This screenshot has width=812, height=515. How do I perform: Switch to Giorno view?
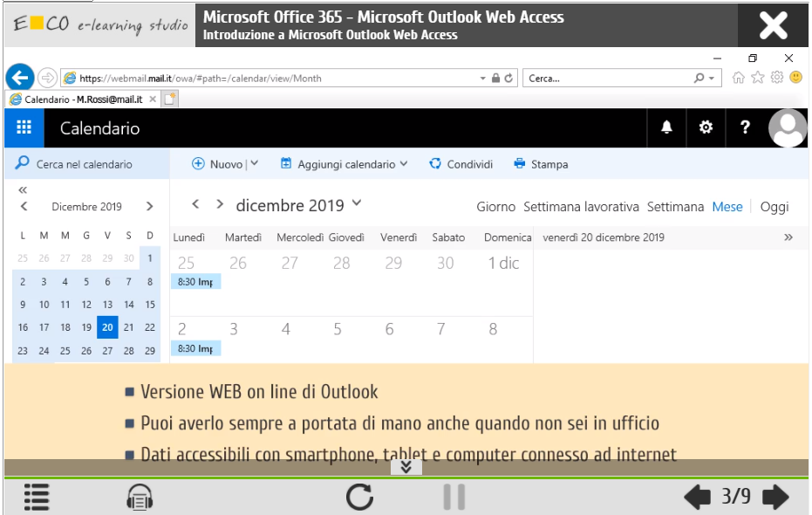495,207
